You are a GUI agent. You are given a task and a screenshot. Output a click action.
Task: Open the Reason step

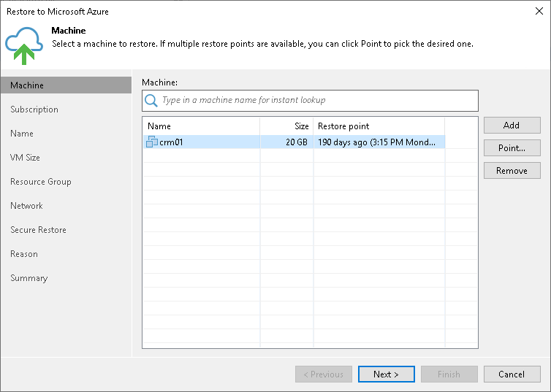click(x=24, y=254)
